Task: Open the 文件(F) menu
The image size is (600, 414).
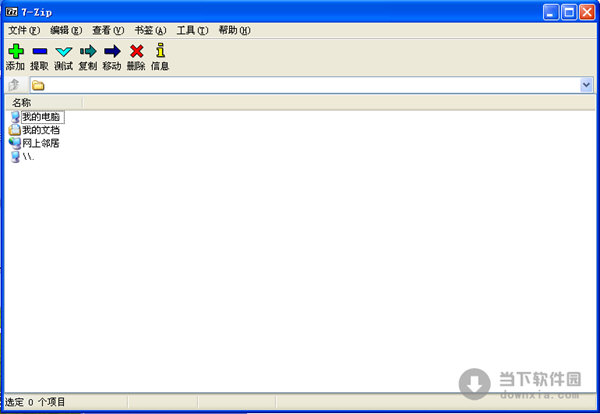Action: point(24,30)
